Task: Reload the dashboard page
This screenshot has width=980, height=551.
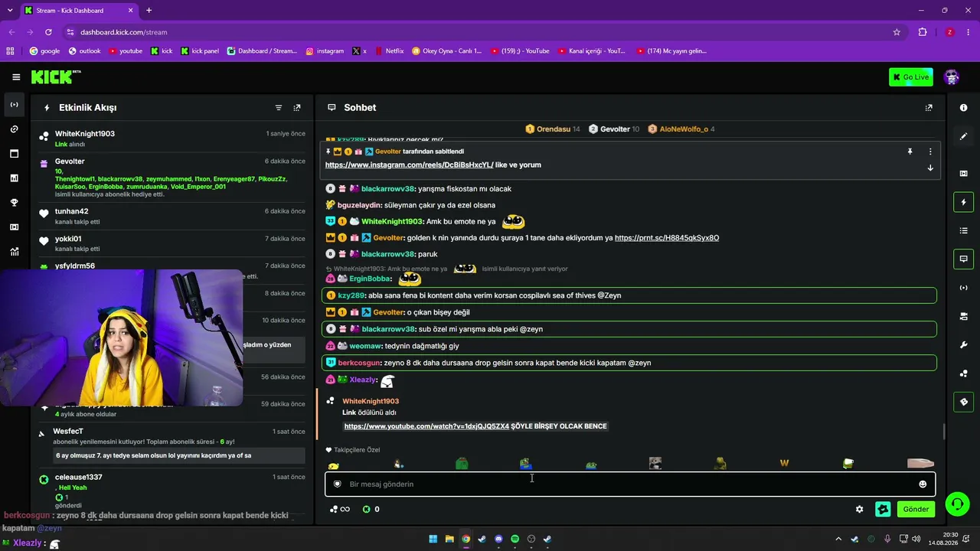Action: coord(48,32)
